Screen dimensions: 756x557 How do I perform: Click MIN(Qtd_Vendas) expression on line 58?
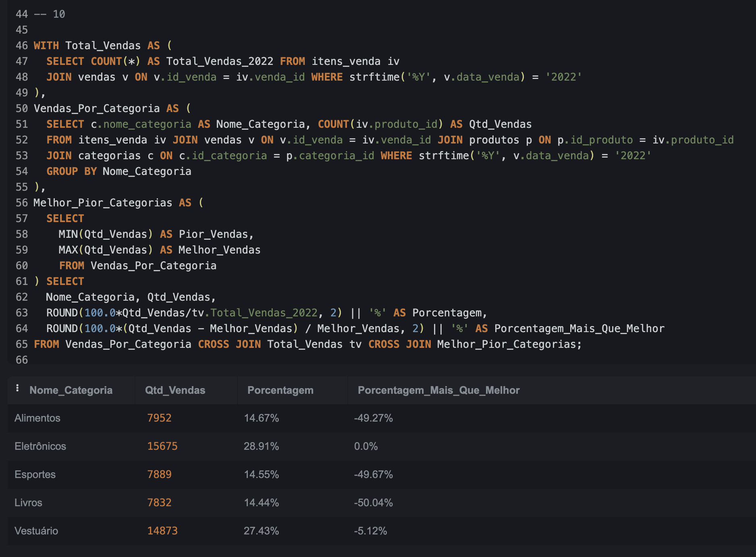point(106,234)
